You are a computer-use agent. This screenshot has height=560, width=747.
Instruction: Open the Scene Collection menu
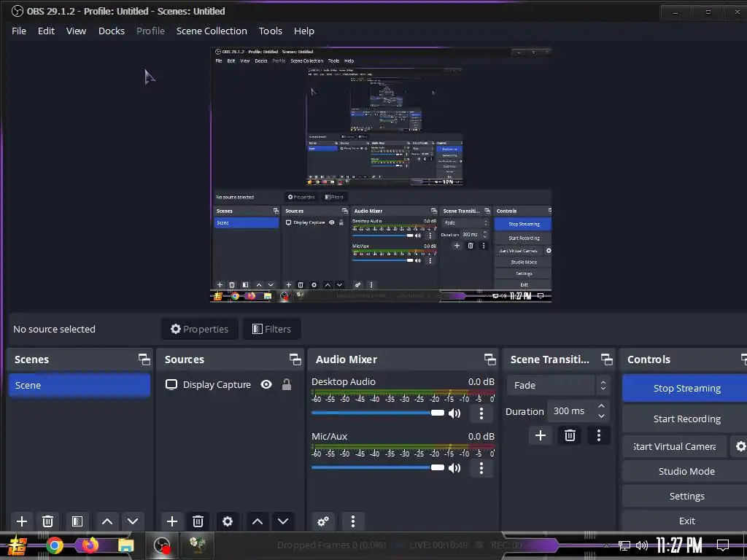pos(212,31)
